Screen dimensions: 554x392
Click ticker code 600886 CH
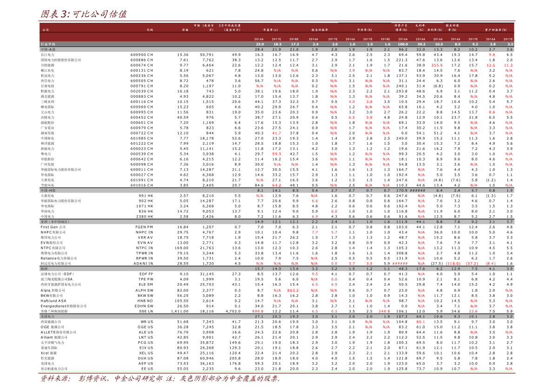[142, 60]
